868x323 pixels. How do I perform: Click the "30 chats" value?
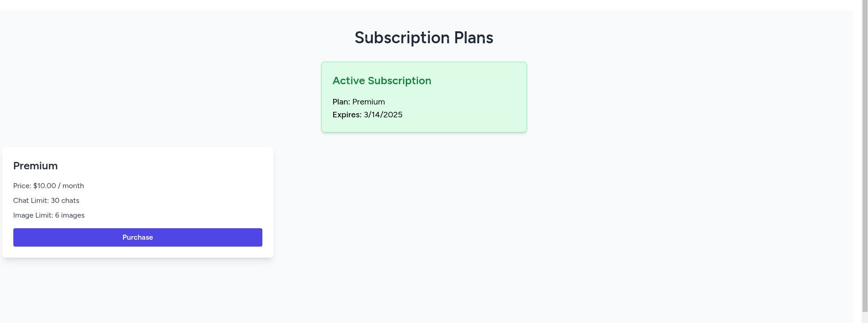coord(65,201)
